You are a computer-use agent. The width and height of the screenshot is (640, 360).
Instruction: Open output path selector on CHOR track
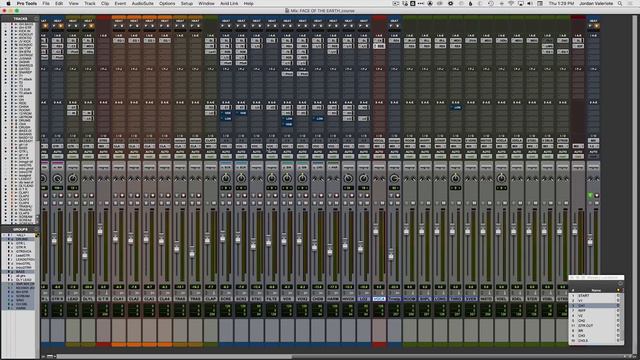coord(318,146)
